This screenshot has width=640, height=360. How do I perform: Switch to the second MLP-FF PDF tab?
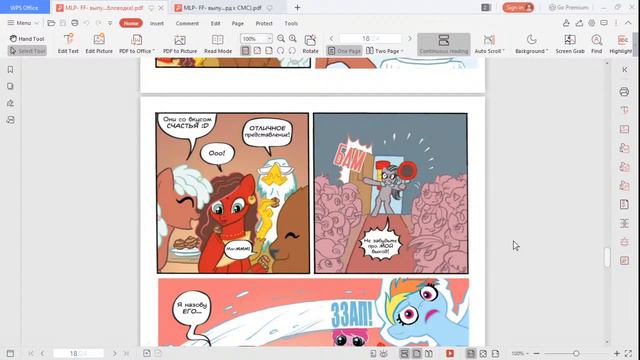[x=222, y=8]
